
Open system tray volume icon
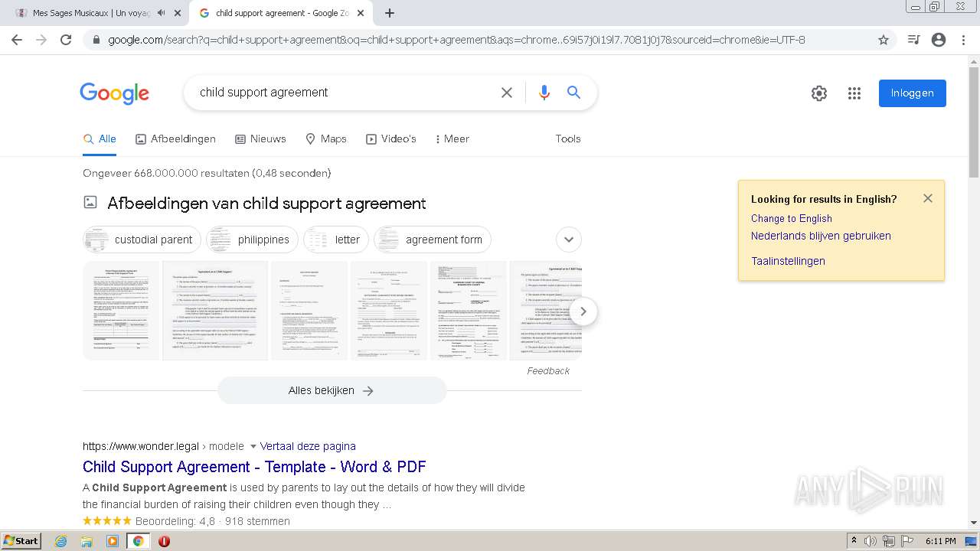(x=870, y=541)
